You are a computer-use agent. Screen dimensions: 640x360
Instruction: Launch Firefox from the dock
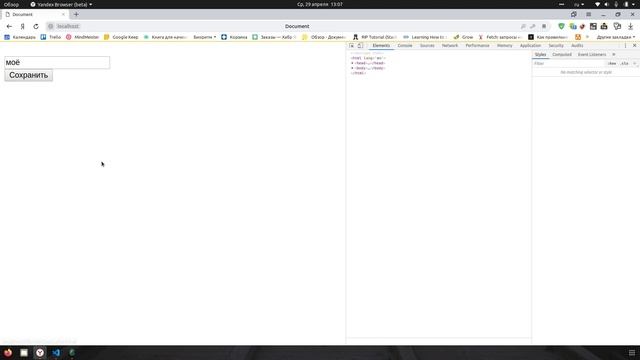click(x=8, y=353)
